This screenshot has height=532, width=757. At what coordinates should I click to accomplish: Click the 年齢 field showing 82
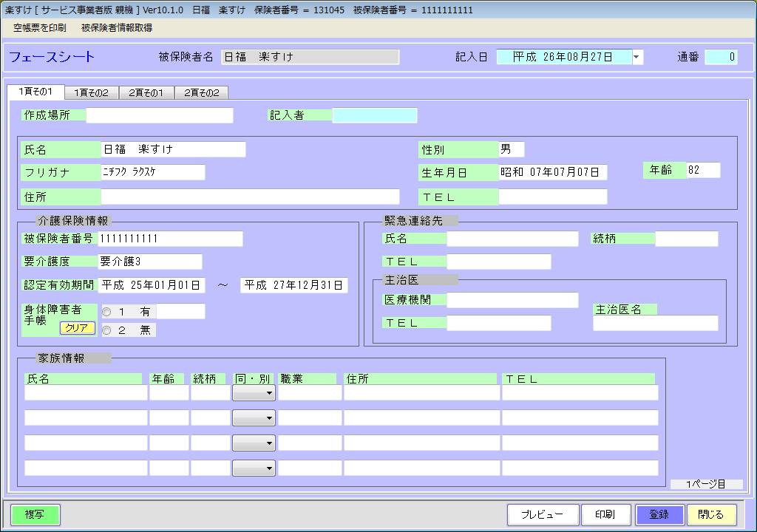pyautogui.click(x=703, y=170)
